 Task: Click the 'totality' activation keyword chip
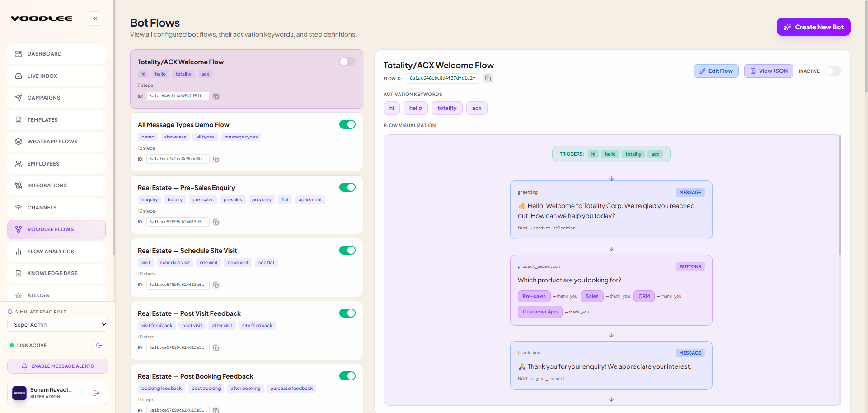point(447,108)
